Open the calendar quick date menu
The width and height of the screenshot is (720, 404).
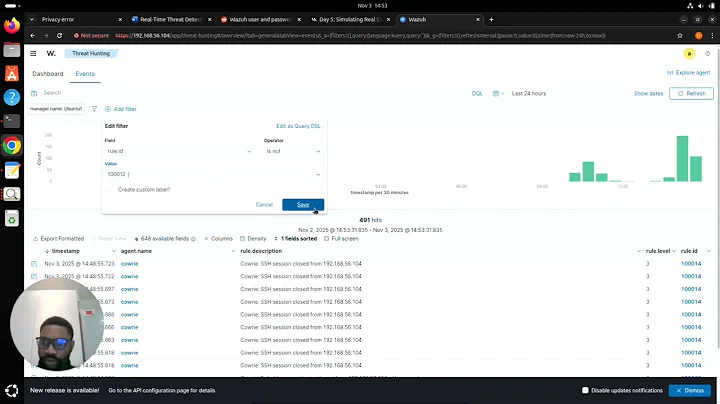coord(498,94)
